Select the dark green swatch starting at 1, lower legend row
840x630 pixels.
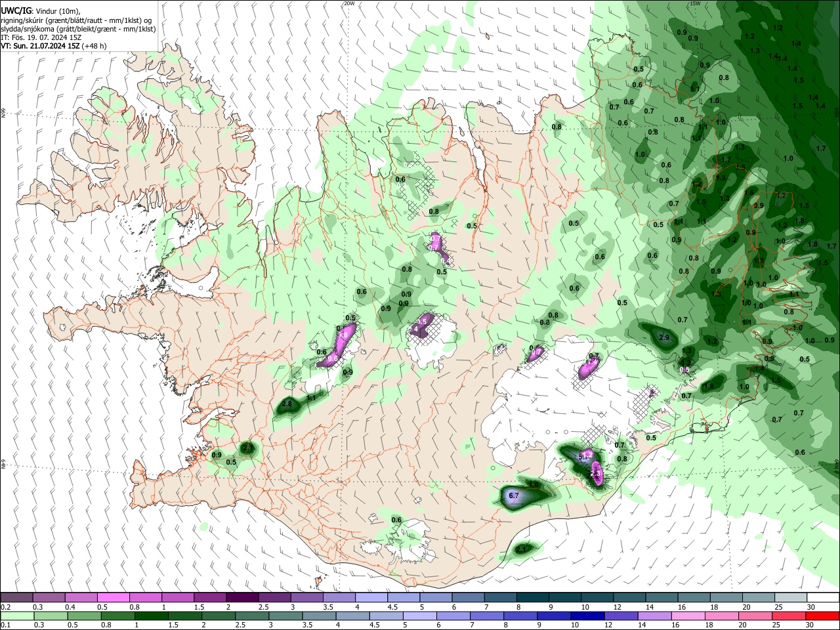153,616
